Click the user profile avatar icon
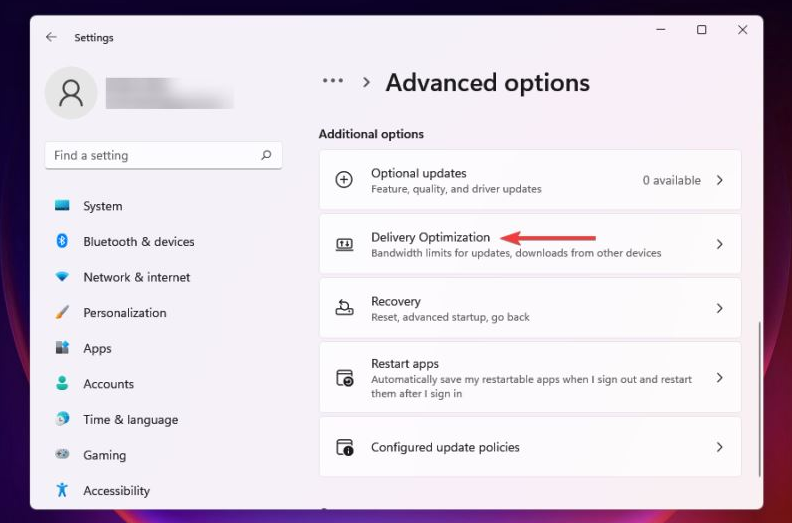 [x=71, y=93]
